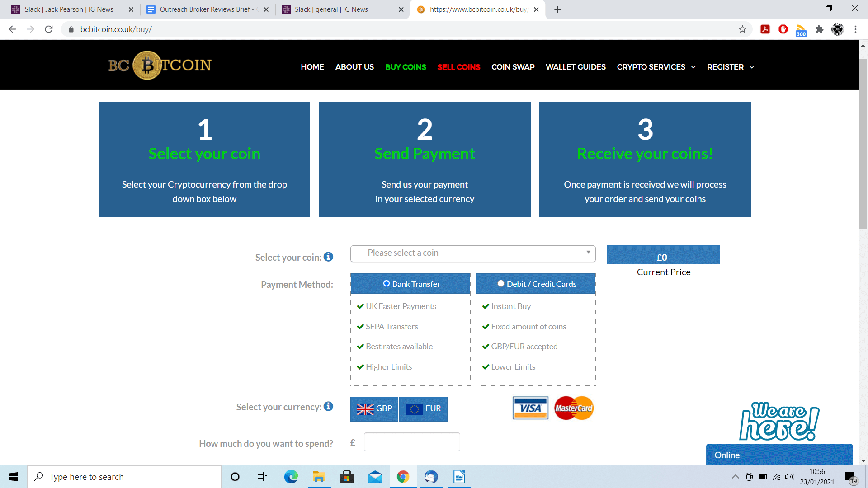
Task: Switch to Chrome on the taskbar
Action: [403, 477]
